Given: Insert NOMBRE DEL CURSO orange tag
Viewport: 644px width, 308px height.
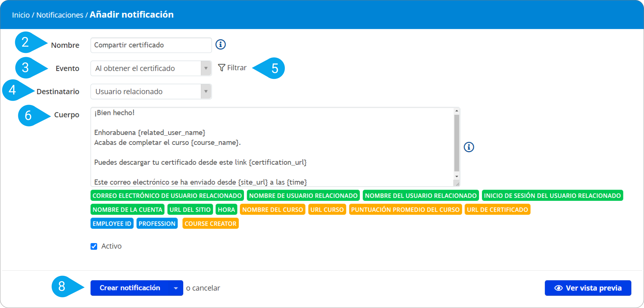Looking at the screenshot, I should coord(272,210).
